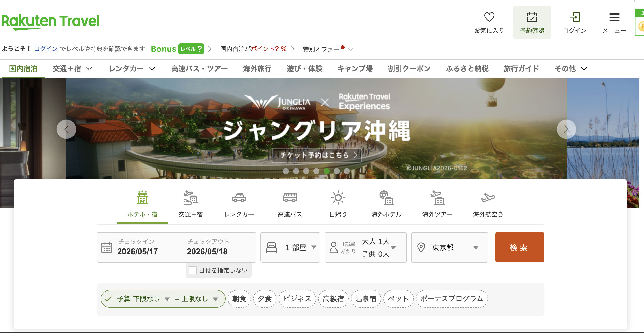Toggle the 高級宿 filter chip

tap(333, 299)
